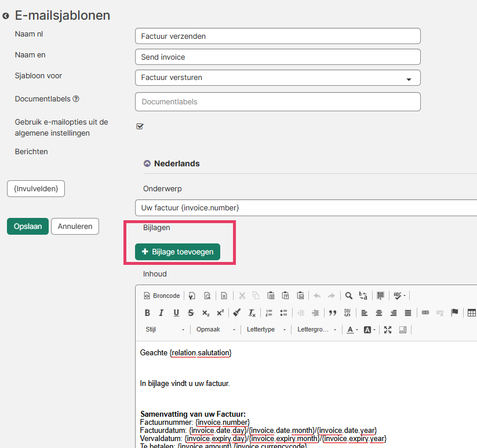Open the spell check ABC dropdown
The height and width of the screenshot is (448, 477).
click(399, 296)
